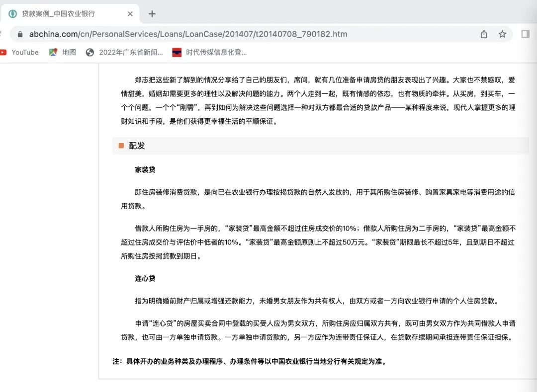Open a new tab with the plus button

pyautogui.click(x=152, y=14)
